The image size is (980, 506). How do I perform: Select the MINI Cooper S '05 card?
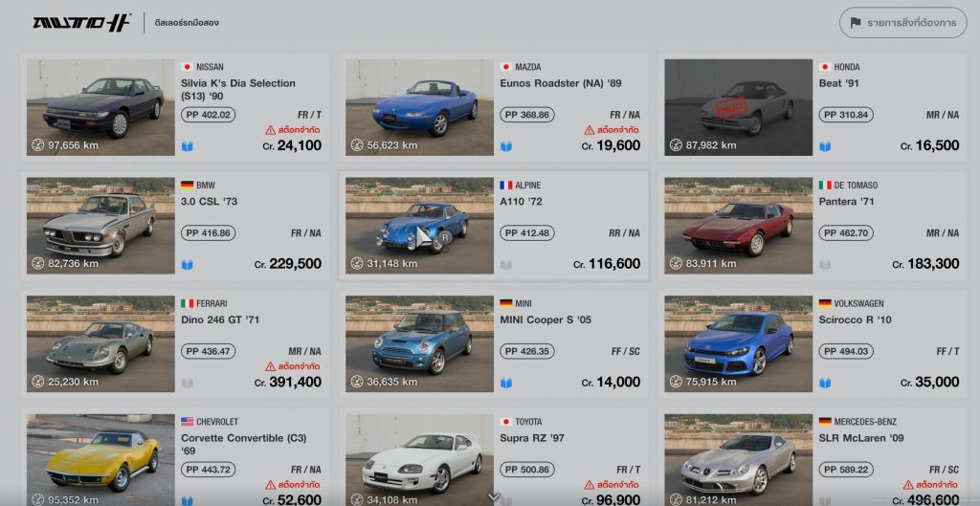494,344
